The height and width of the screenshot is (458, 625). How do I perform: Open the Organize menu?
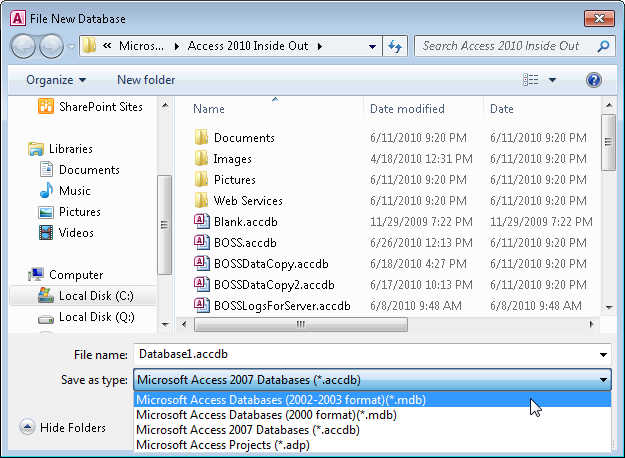[56, 80]
